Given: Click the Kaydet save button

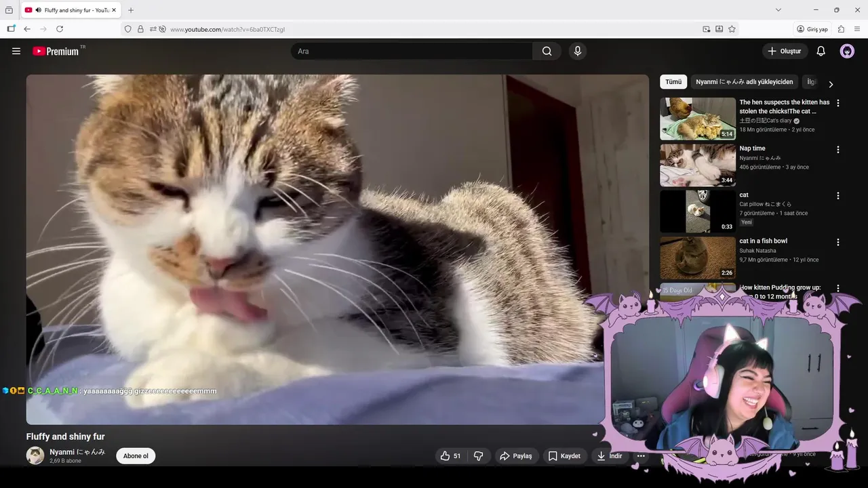Looking at the screenshot, I should [564, 456].
